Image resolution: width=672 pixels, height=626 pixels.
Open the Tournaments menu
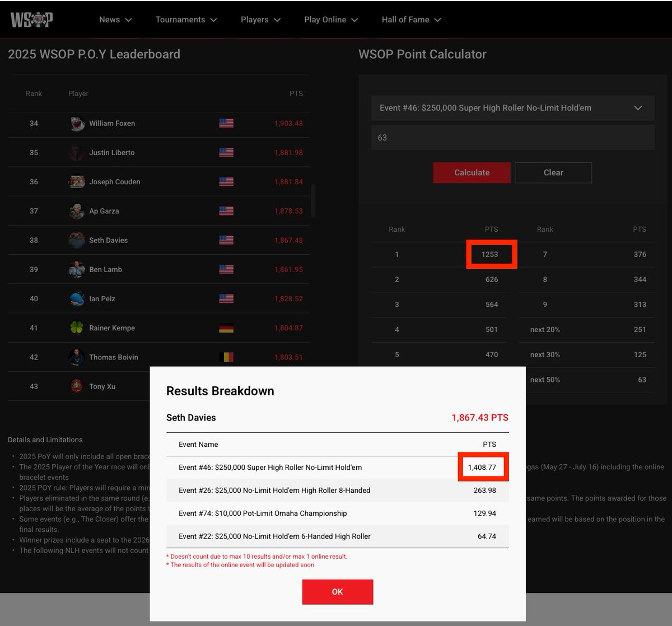pyautogui.click(x=186, y=20)
